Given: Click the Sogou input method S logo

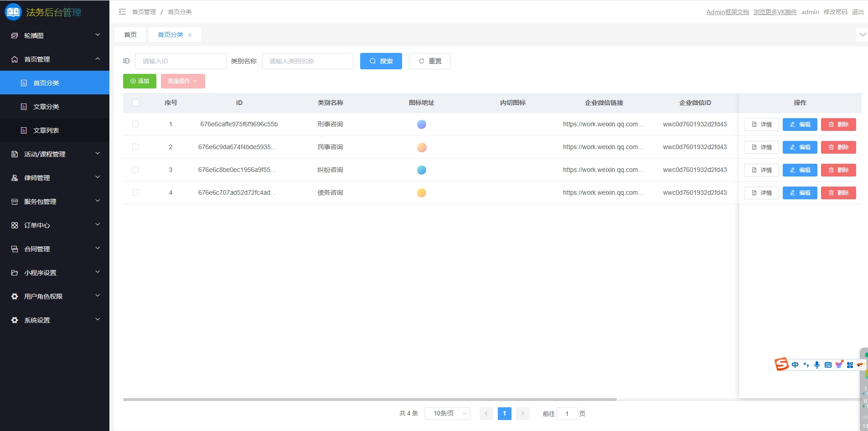Looking at the screenshot, I should point(781,364).
